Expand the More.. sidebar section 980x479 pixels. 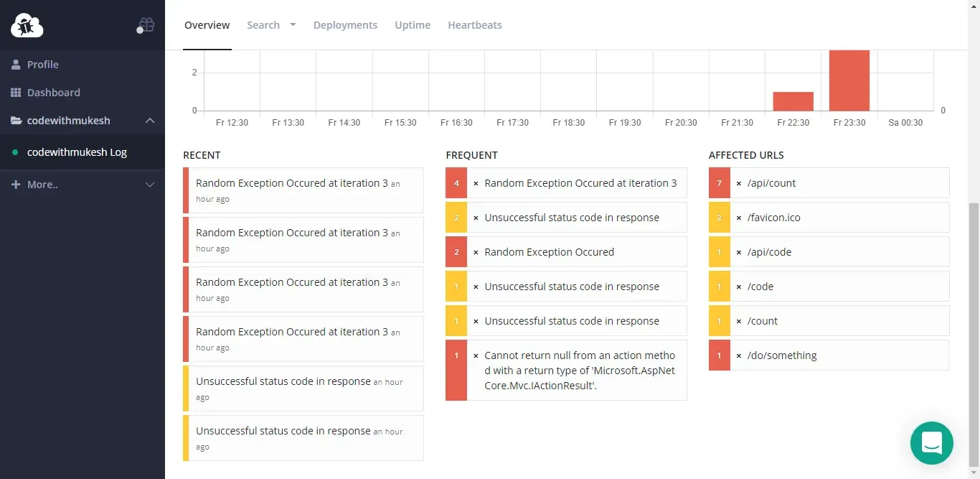[x=150, y=185]
